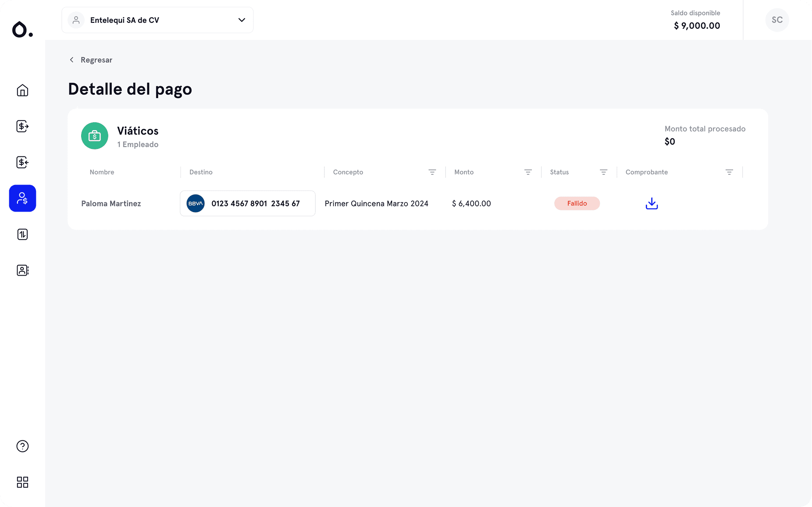Open the Monto column filter
The width and height of the screenshot is (812, 507).
[x=528, y=172]
